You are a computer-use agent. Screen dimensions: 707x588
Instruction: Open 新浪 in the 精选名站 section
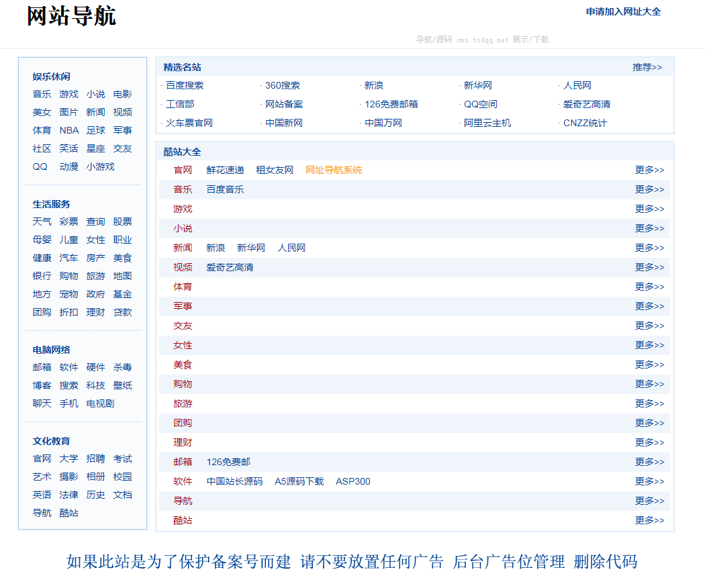tap(374, 85)
